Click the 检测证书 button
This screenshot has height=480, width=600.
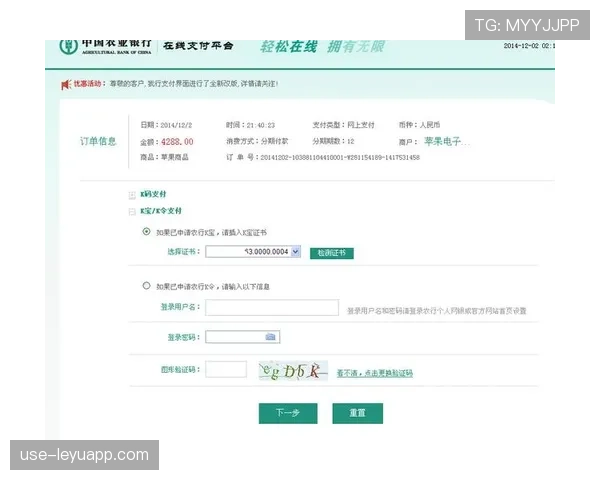click(x=332, y=253)
